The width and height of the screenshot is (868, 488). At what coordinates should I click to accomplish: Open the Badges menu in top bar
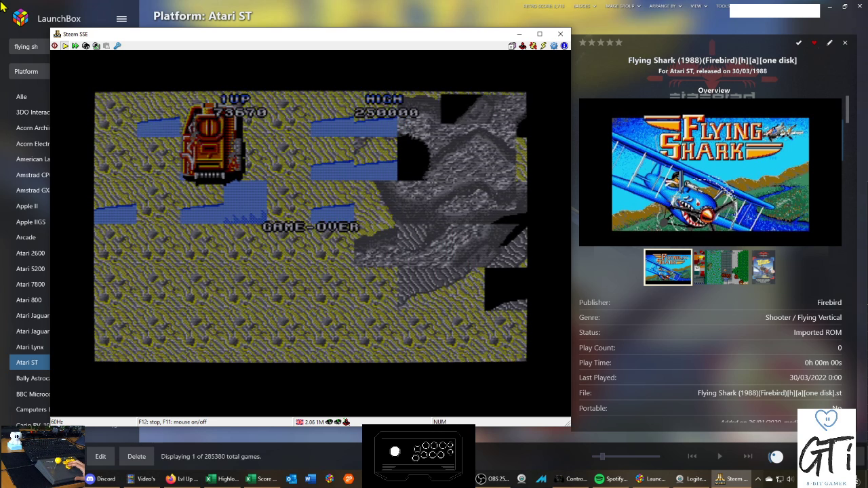[585, 6]
